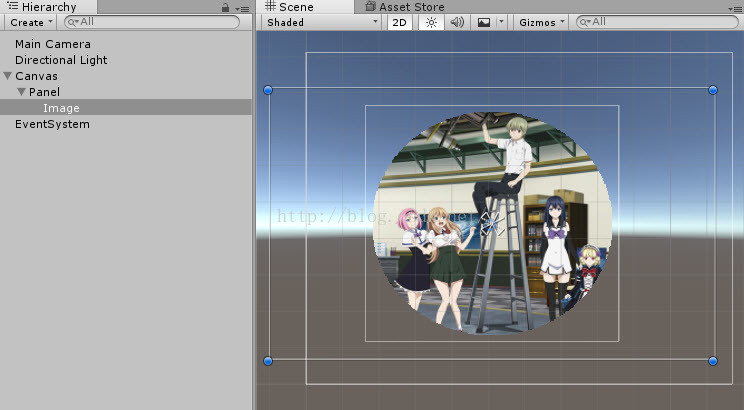The width and height of the screenshot is (744, 410).
Task: Toggle the 2D view mode button
Action: tap(400, 22)
